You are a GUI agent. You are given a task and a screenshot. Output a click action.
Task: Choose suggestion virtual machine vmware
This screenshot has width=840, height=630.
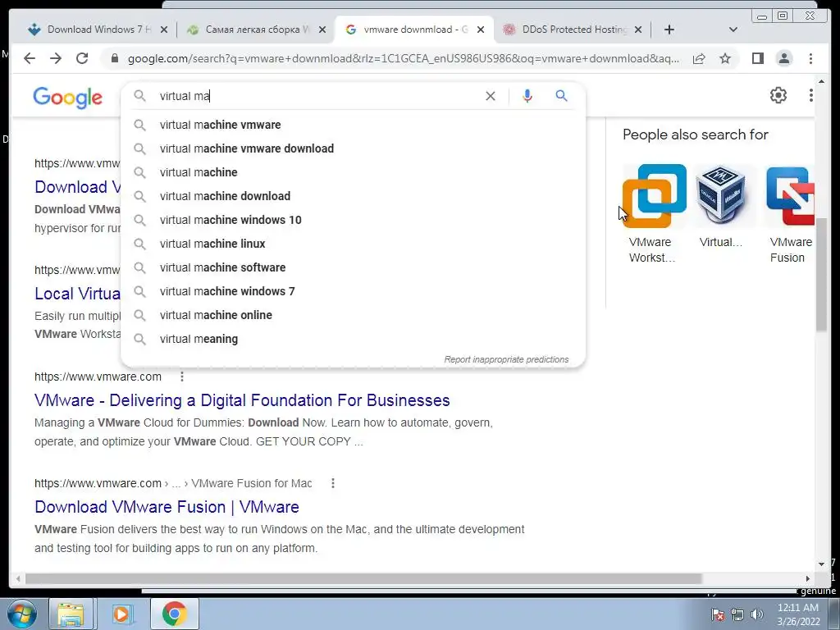point(354,125)
